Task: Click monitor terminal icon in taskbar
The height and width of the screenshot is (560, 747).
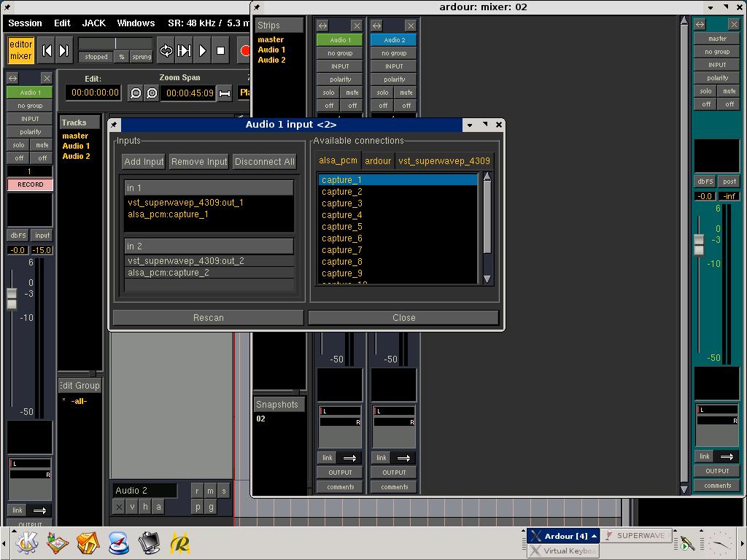Action: click(x=149, y=542)
